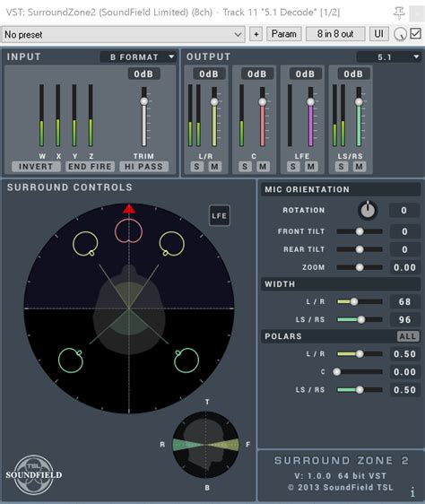Click the polars LS/RS value 0.50
Viewport: 425px width, 504px height.
tap(404, 390)
